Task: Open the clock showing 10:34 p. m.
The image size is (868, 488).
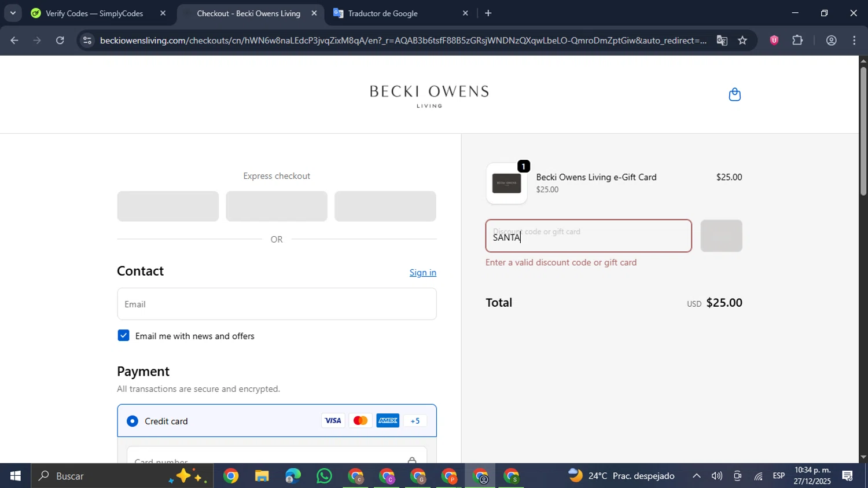Action: coord(812,476)
